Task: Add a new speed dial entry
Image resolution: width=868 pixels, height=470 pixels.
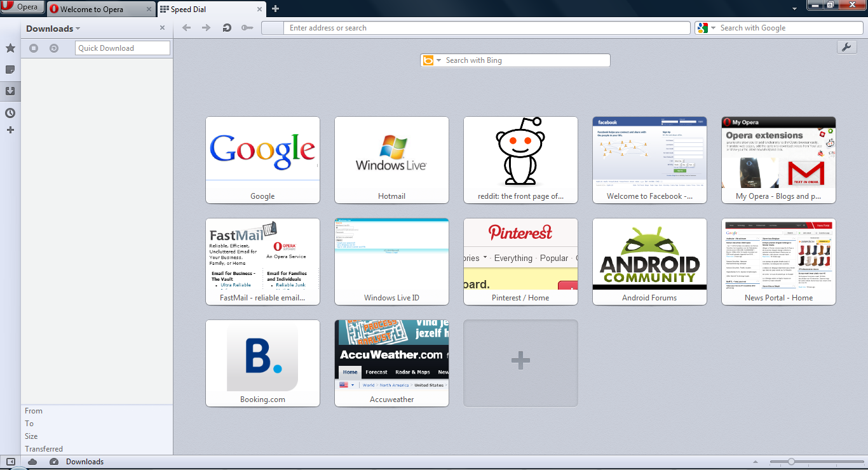Action: click(x=520, y=363)
